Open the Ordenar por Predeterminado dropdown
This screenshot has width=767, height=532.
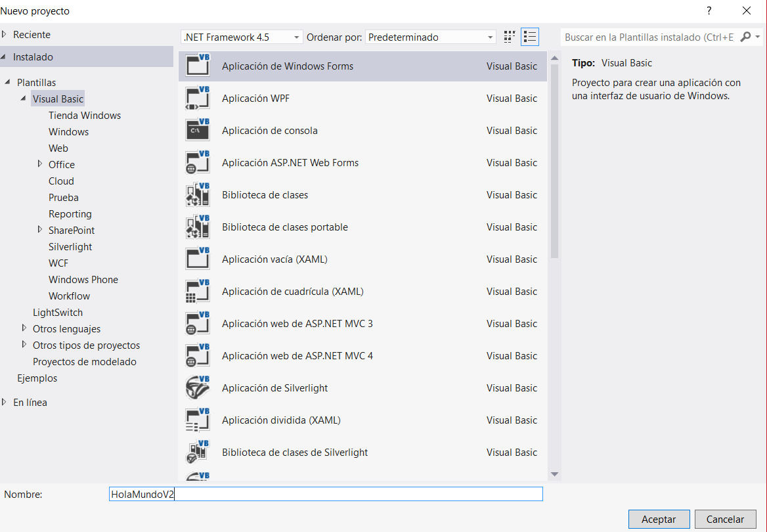pyautogui.click(x=431, y=37)
